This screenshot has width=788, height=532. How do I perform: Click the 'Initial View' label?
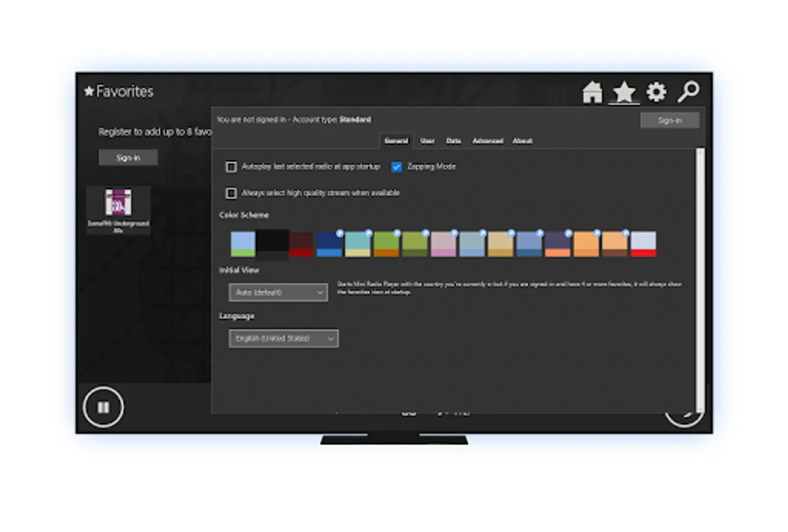point(239,270)
